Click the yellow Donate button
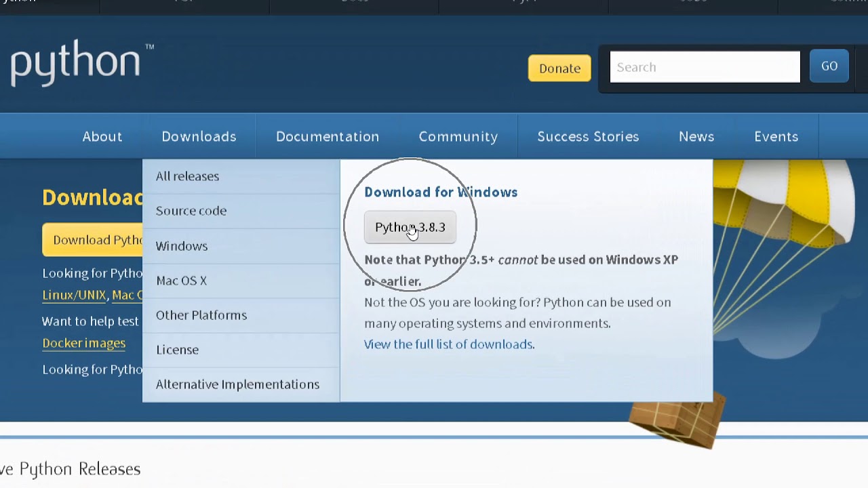 [559, 68]
